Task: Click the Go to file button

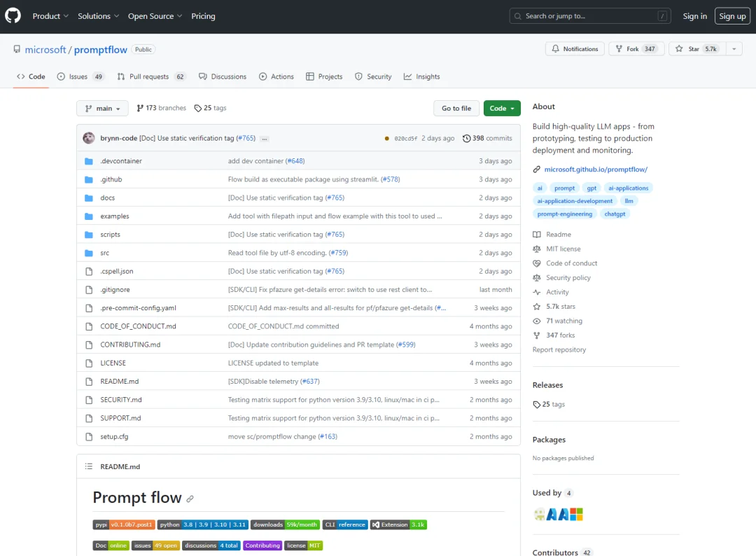Action: coord(456,109)
